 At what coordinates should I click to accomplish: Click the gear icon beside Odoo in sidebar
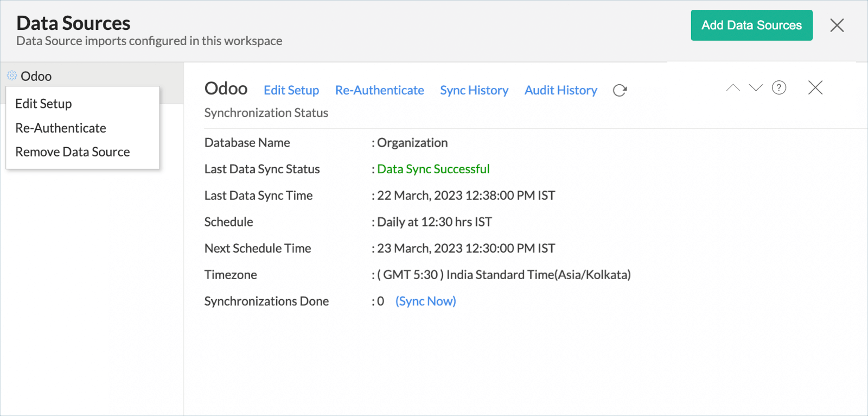click(x=12, y=75)
